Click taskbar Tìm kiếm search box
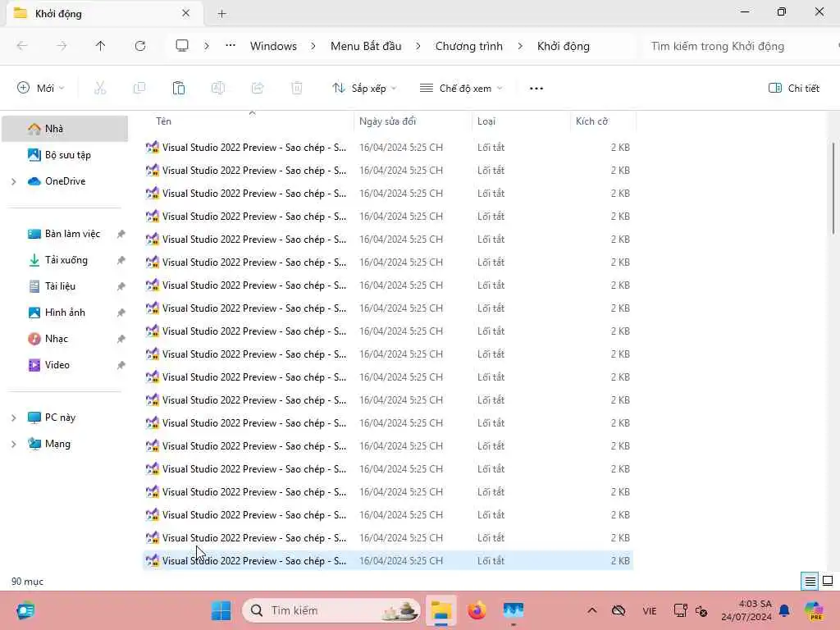Viewport: 840px width, 630px height. 331,610
